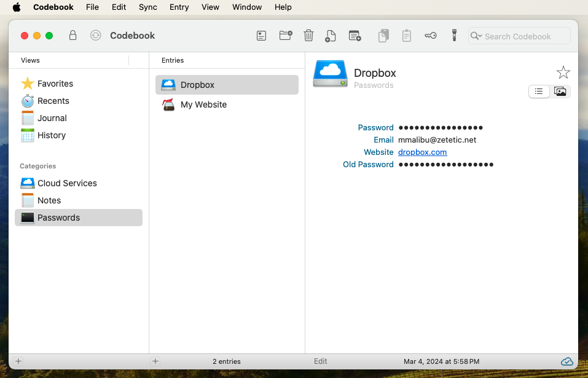This screenshot has height=378, width=588.
Task: Open the Edit menu in menu bar
Action: (119, 7)
